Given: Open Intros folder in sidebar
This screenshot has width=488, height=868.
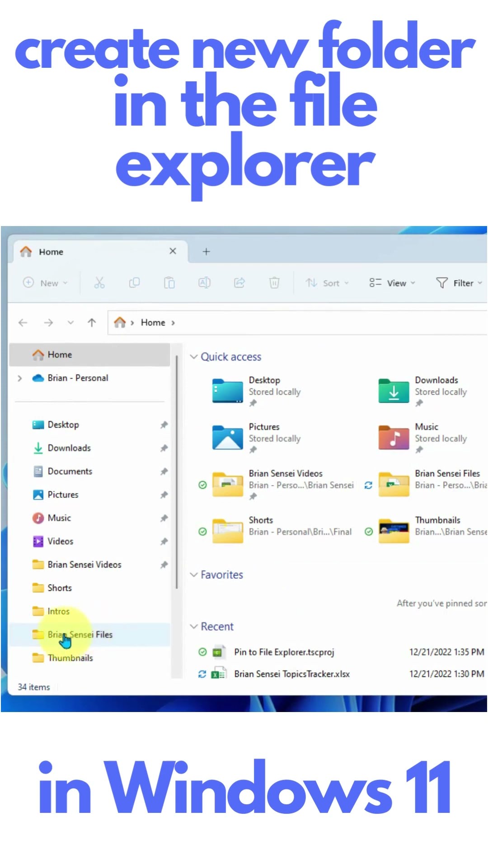Looking at the screenshot, I should pos(58,611).
